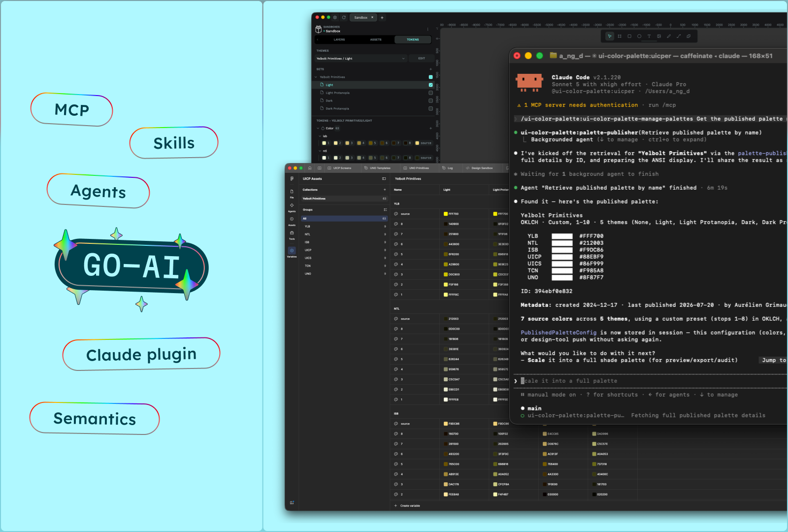Select the Text tool in the canvas toolbar
Image resolution: width=788 pixels, height=532 pixels.
[649, 36]
